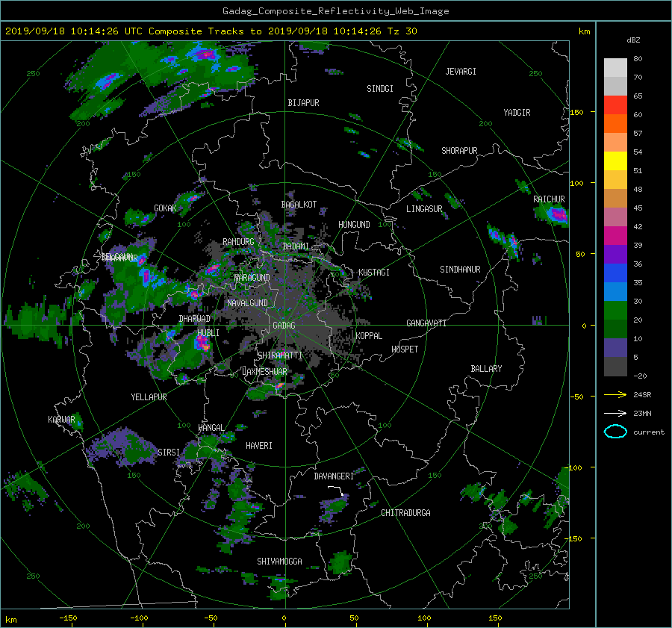Select the HOSPET city label
The image size is (672, 628).
point(405,349)
